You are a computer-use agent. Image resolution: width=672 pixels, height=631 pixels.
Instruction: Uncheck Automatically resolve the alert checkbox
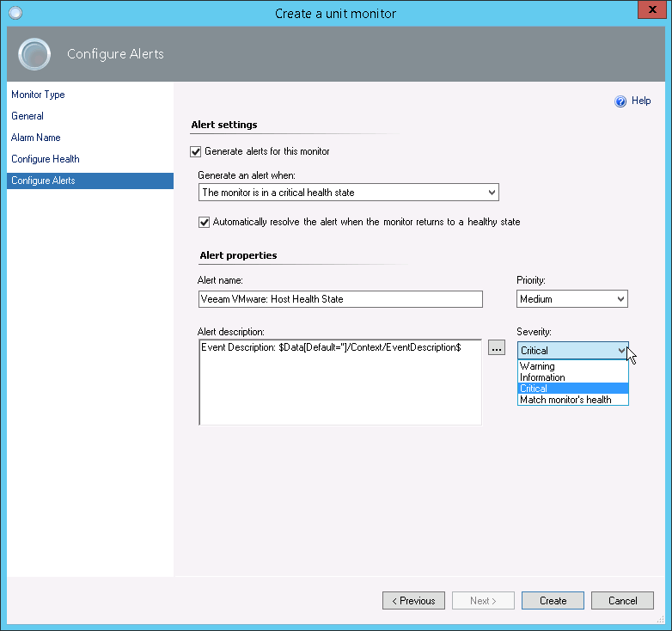(x=204, y=222)
